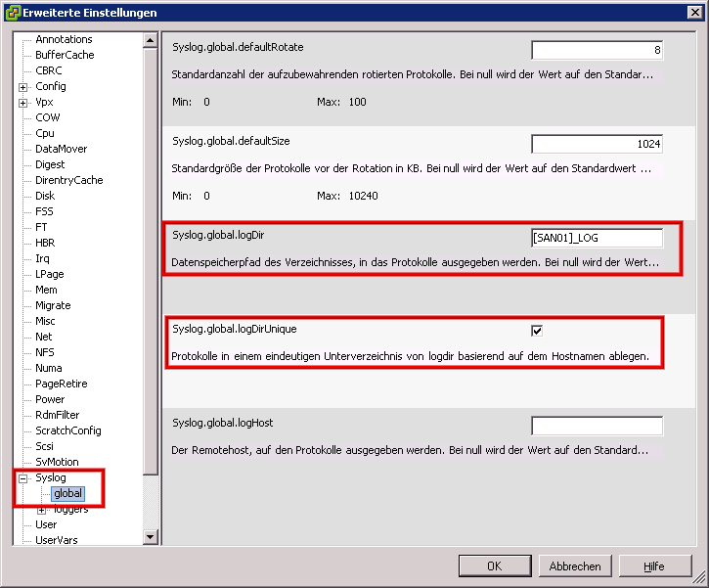Choose the UserVars tree entry
This screenshot has width=709, height=588.
point(56,540)
